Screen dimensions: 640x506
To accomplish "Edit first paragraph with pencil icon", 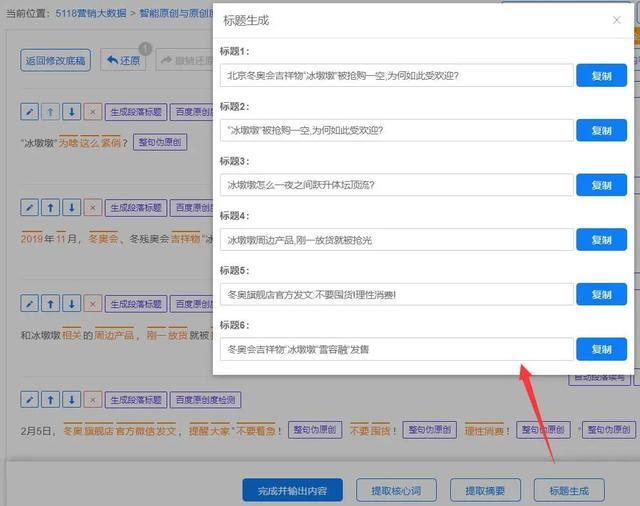I will click(x=29, y=111).
